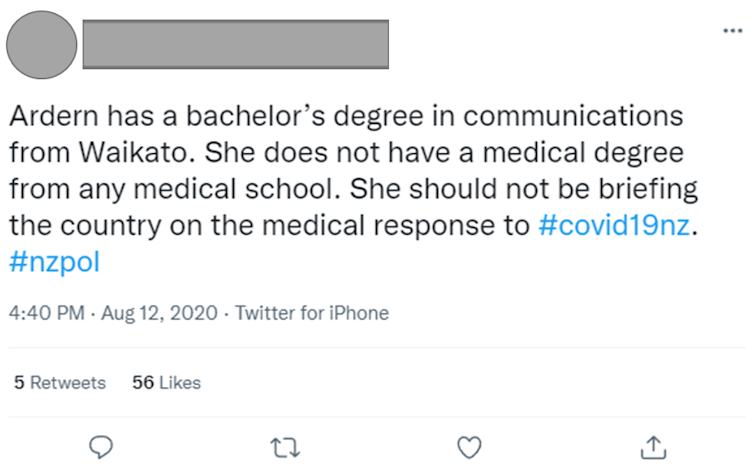The height and width of the screenshot is (471, 754).
Task: View the 5 Retweets list
Action: 60,382
